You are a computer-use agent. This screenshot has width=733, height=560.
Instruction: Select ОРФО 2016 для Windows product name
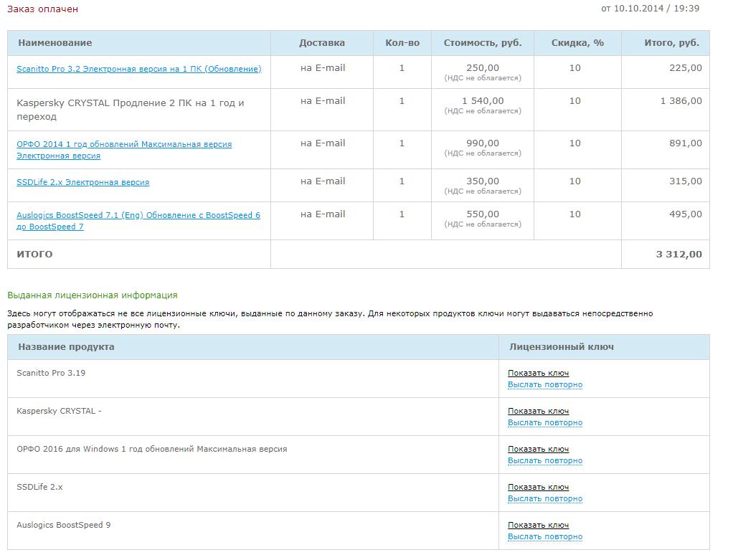[x=152, y=449]
